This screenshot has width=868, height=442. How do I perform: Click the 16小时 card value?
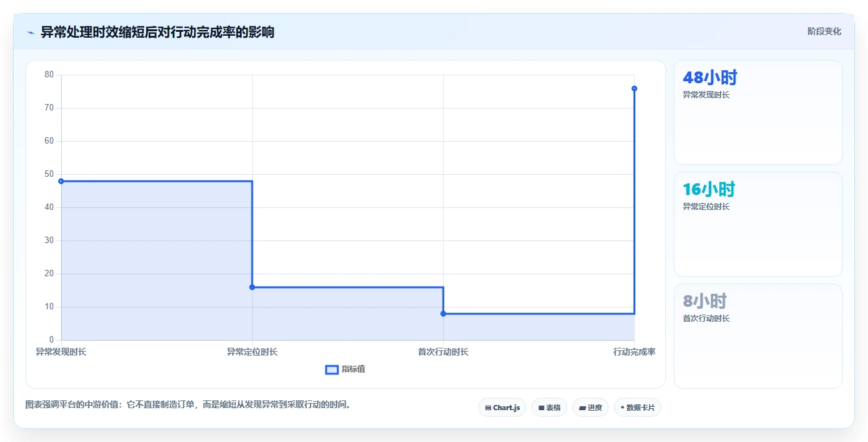(x=709, y=190)
